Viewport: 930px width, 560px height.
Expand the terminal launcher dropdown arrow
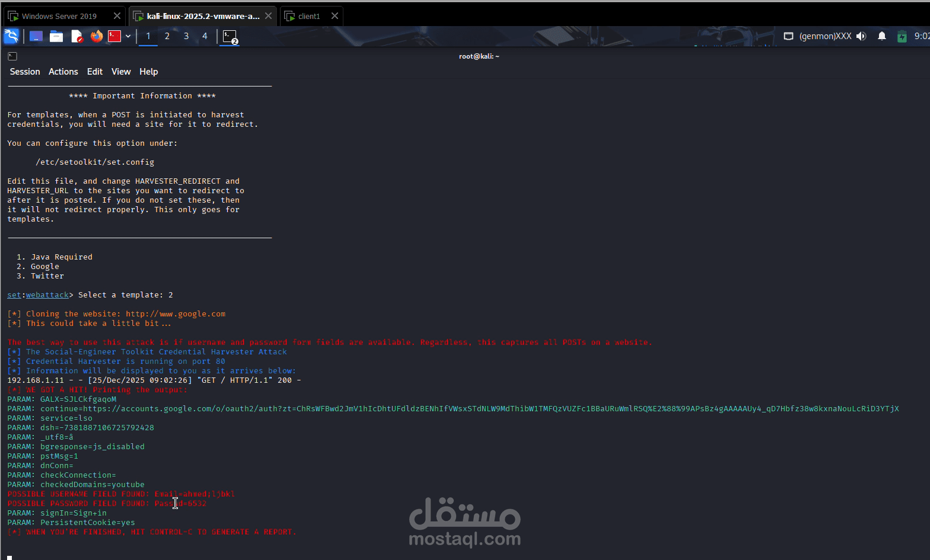(128, 36)
